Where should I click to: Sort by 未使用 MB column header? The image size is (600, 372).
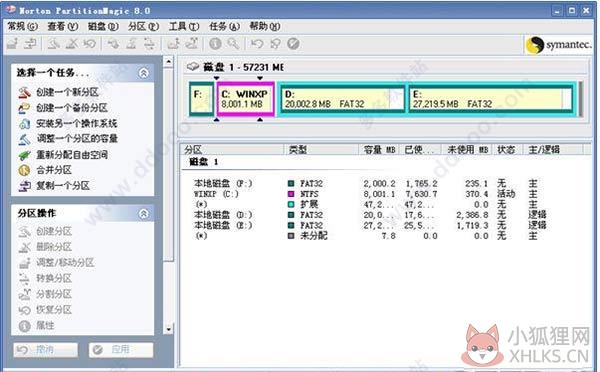[468, 150]
